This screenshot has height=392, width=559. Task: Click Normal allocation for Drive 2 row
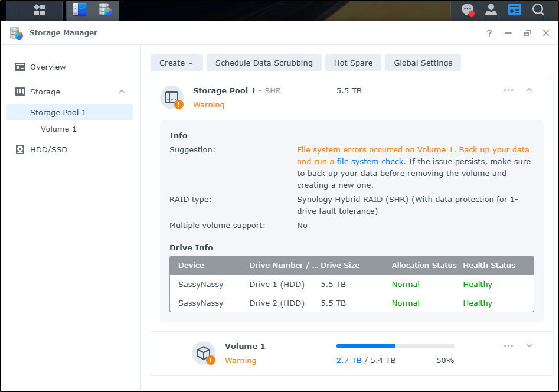tap(406, 303)
